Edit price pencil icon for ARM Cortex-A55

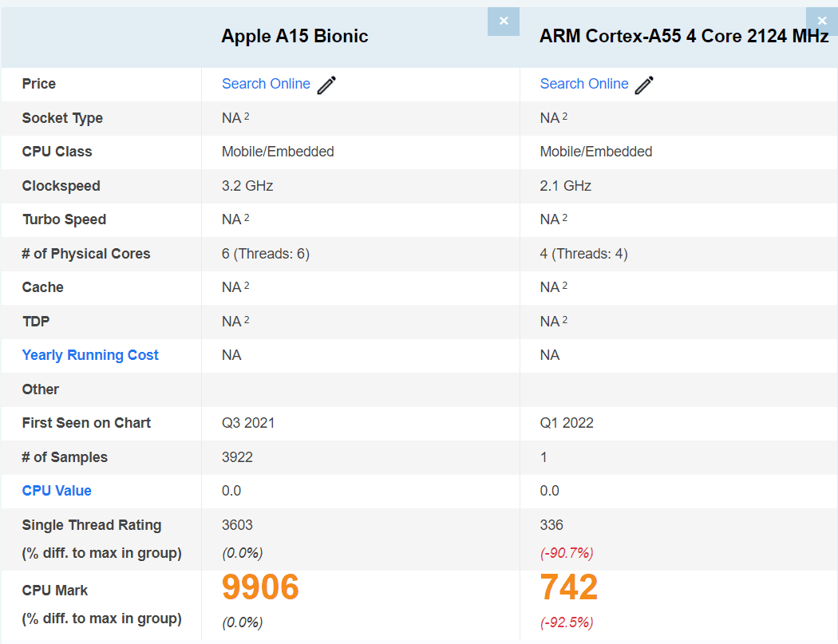coord(644,85)
